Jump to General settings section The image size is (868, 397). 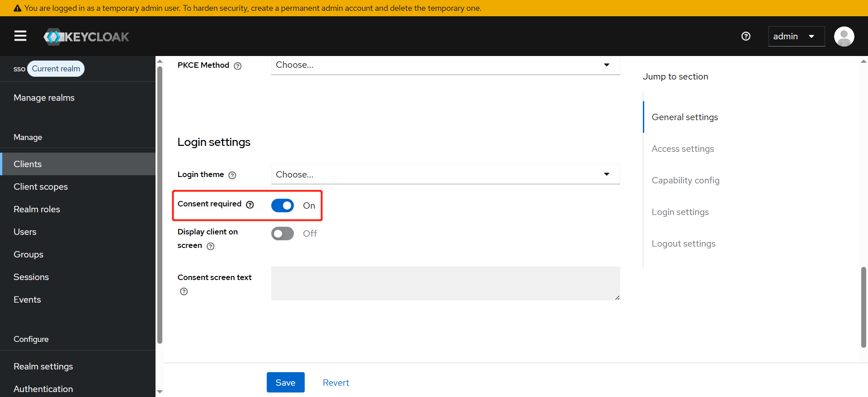tap(685, 117)
